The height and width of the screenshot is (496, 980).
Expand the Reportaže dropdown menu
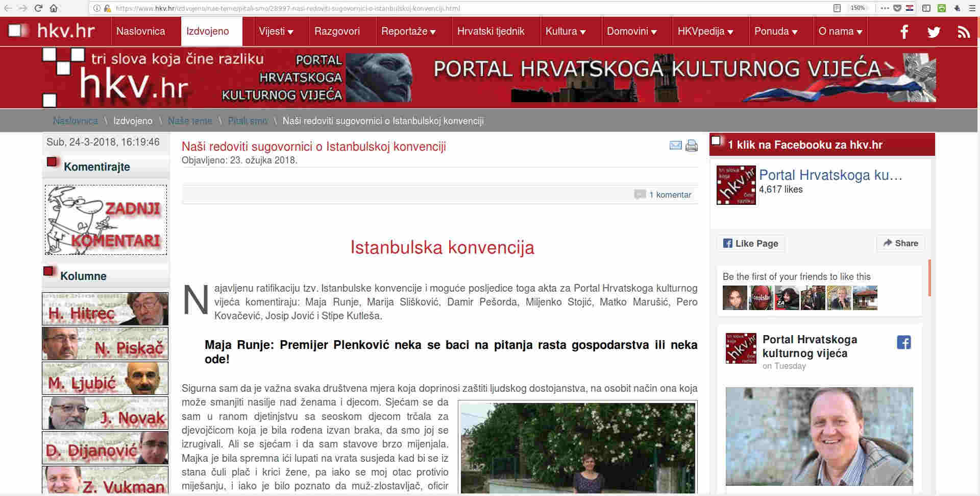tap(408, 32)
